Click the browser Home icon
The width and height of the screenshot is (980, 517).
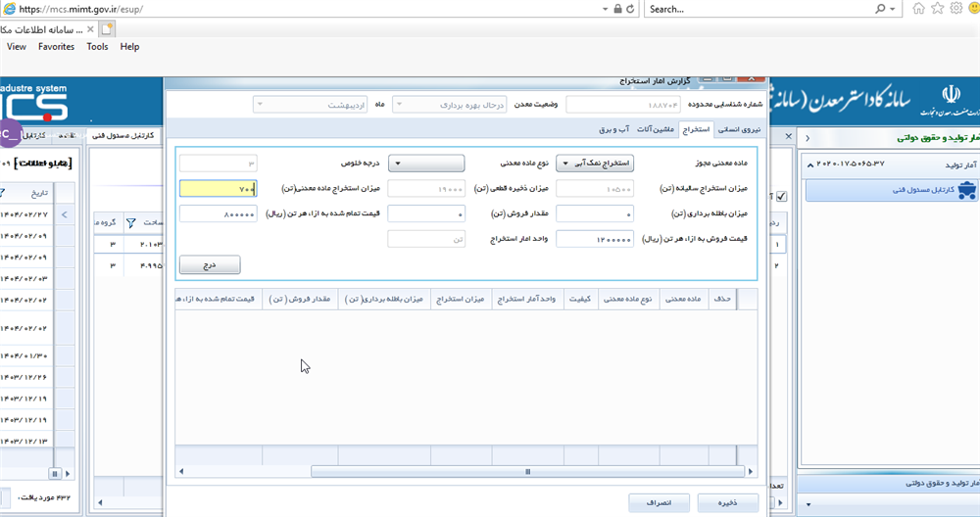tap(918, 9)
